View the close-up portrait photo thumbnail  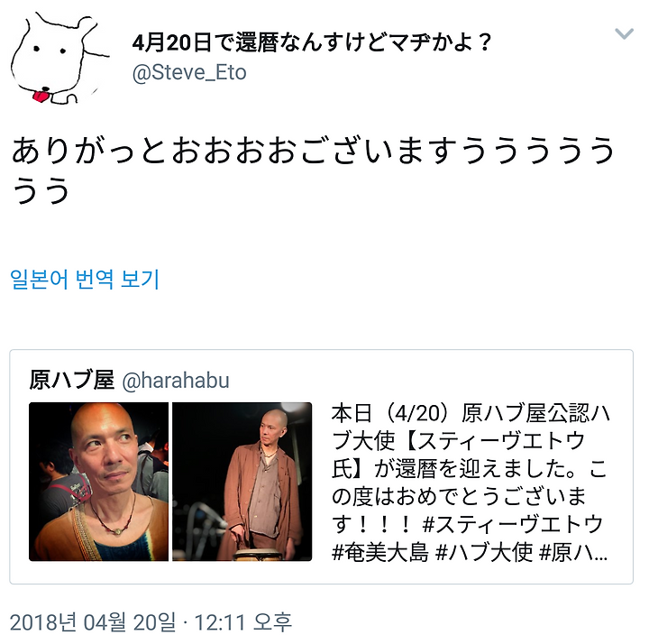pyautogui.click(x=98, y=482)
